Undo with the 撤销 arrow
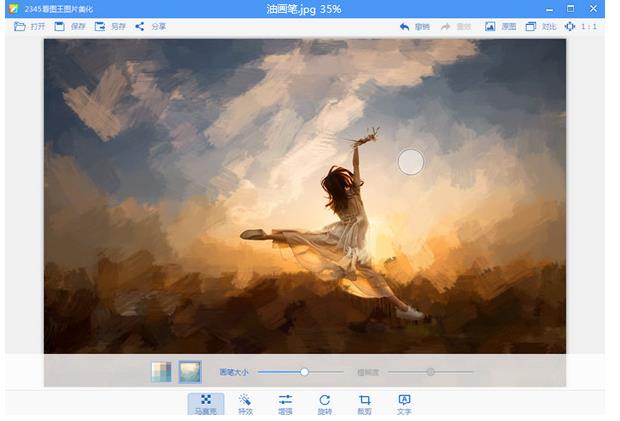Screen dimensions: 620x421 [x=404, y=26]
